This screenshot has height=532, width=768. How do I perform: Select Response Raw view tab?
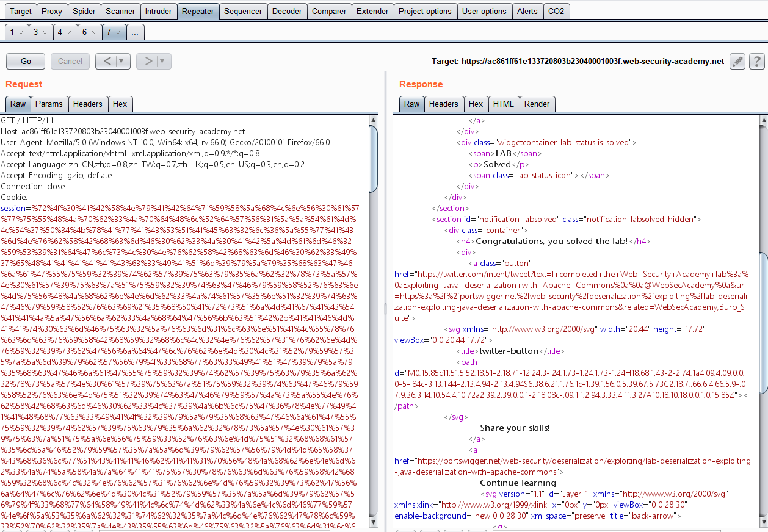click(412, 104)
